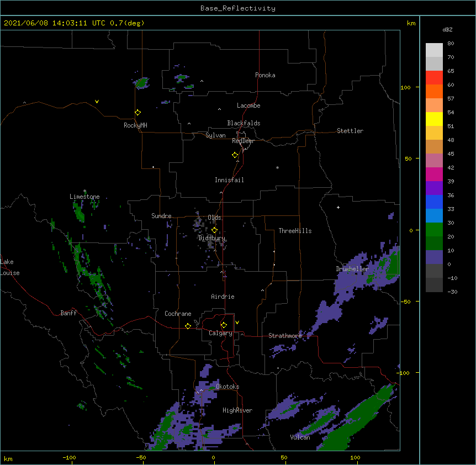Click the Cochrane label
The width and height of the screenshot is (476, 465).
pos(178,314)
